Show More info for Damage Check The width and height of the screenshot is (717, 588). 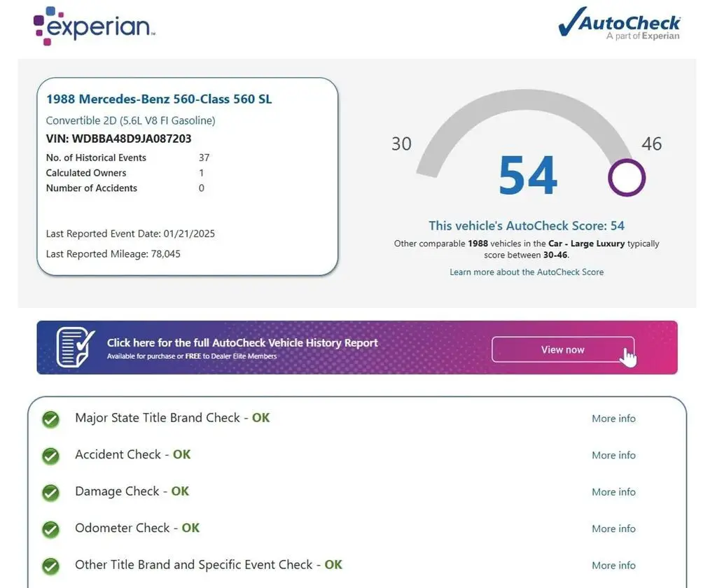point(613,492)
